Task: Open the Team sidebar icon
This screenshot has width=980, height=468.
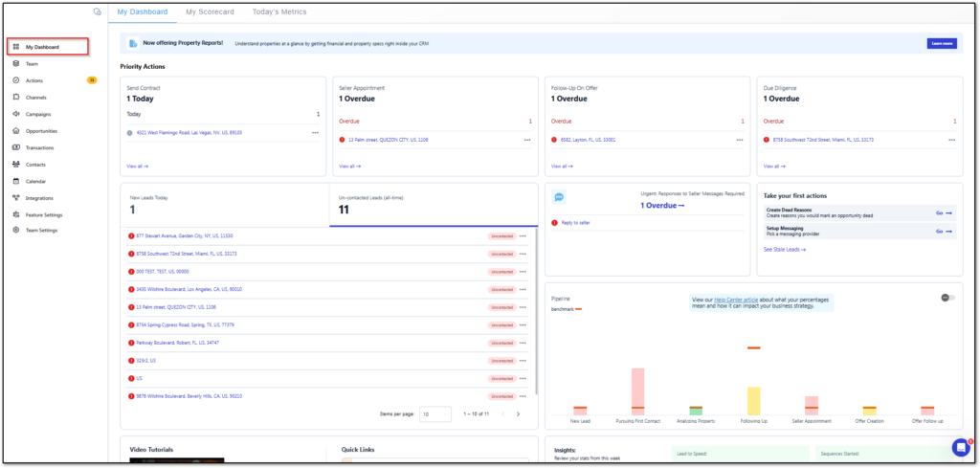Action: [16, 63]
